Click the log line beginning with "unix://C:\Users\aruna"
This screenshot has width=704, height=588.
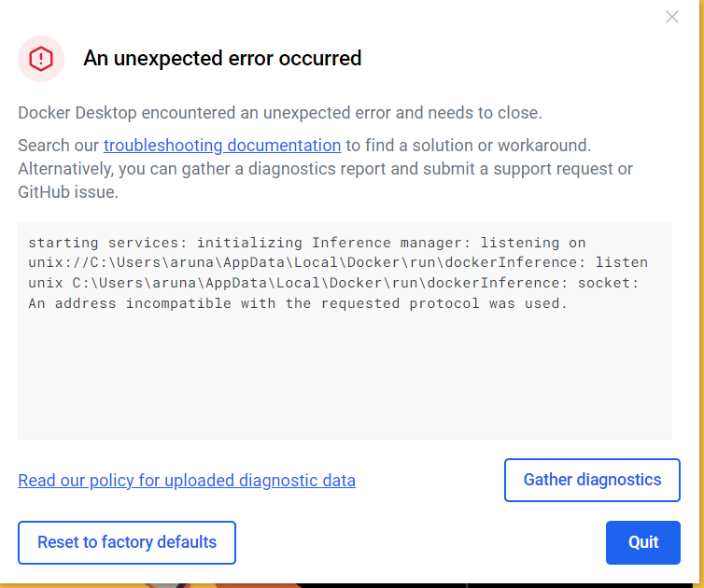[x=338, y=262]
